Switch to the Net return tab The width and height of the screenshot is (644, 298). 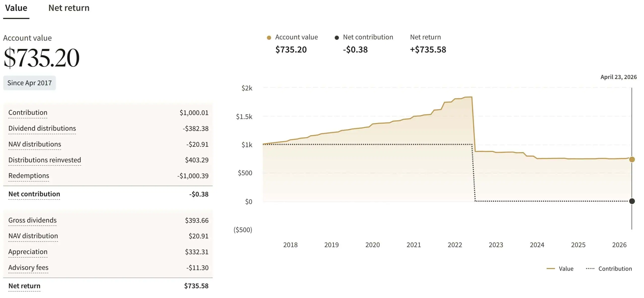[x=69, y=8]
